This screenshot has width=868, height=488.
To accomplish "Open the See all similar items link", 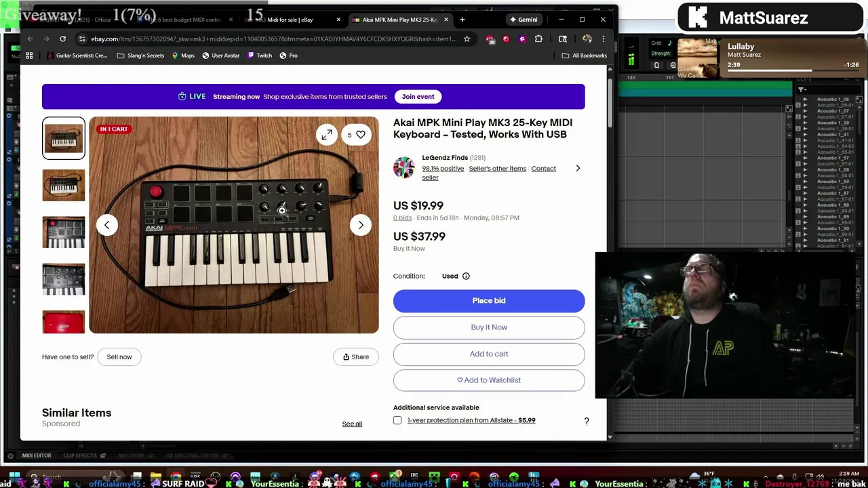I will [x=352, y=424].
